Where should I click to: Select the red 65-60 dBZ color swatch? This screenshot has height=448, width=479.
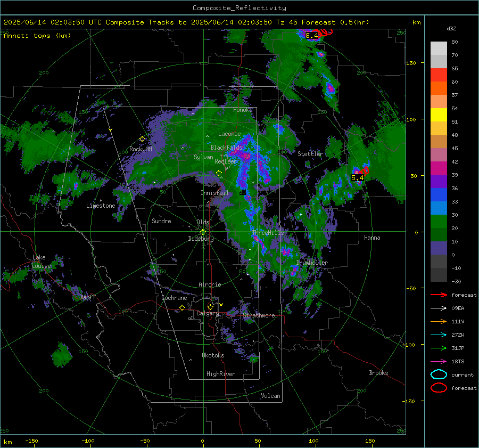coord(439,75)
